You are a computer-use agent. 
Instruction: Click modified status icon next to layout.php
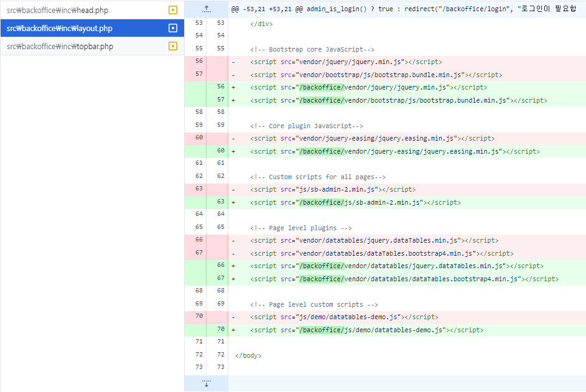[173, 28]
